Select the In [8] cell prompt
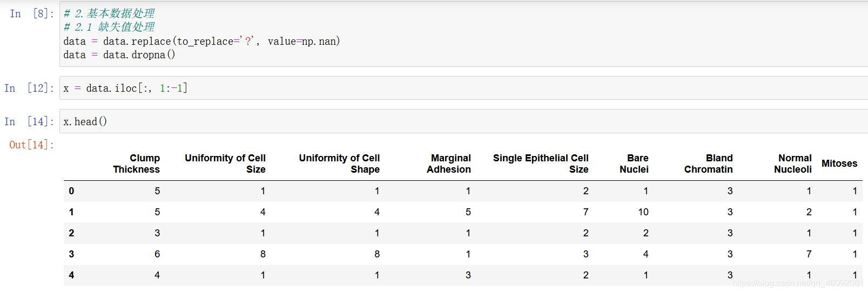The height and width of the screenshot is (293, 868). 32,13
